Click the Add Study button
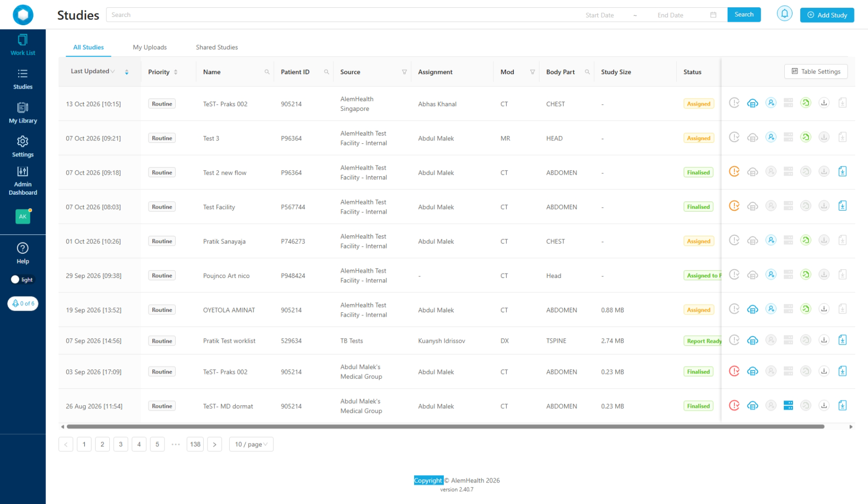Screen dimensions: 868x504 [827, 15]
